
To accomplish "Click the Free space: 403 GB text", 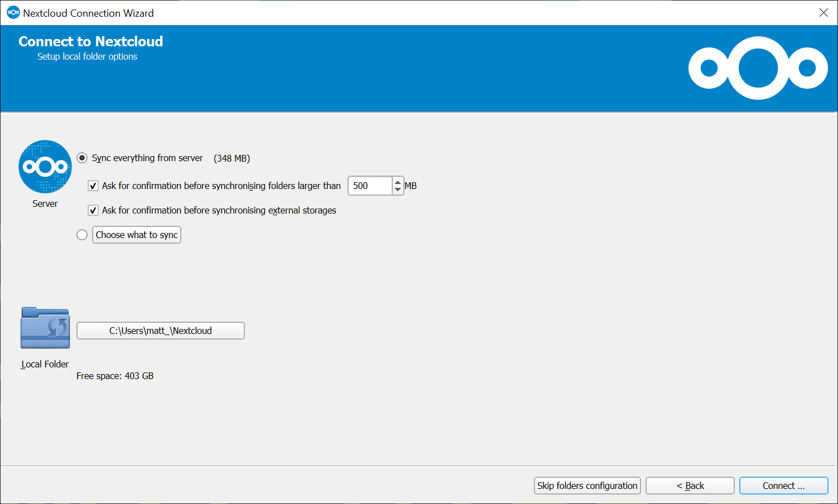I will pyautogui.click(x=115, y=376).
